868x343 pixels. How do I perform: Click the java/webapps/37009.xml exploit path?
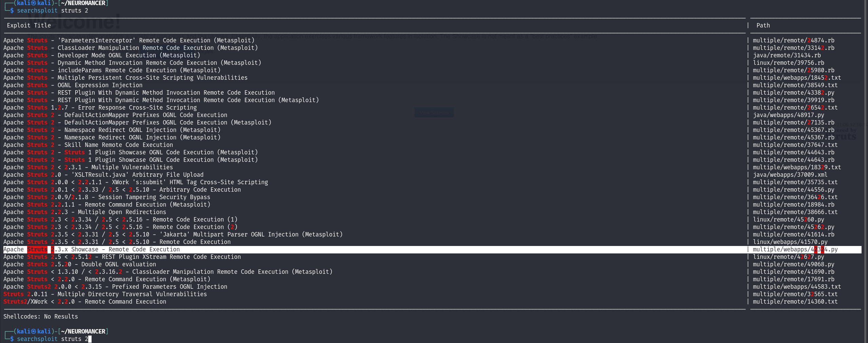pos(790,175)
